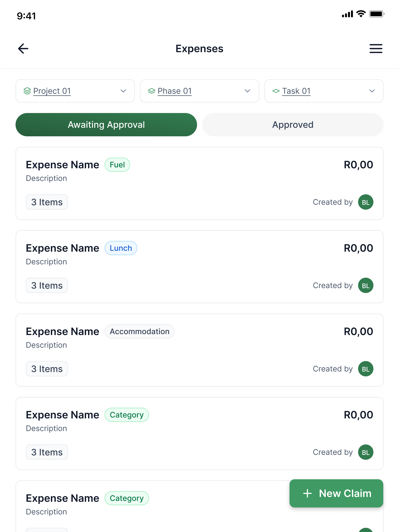
Task: Click the Project 01 layers icon
Action: click(27, 91)
